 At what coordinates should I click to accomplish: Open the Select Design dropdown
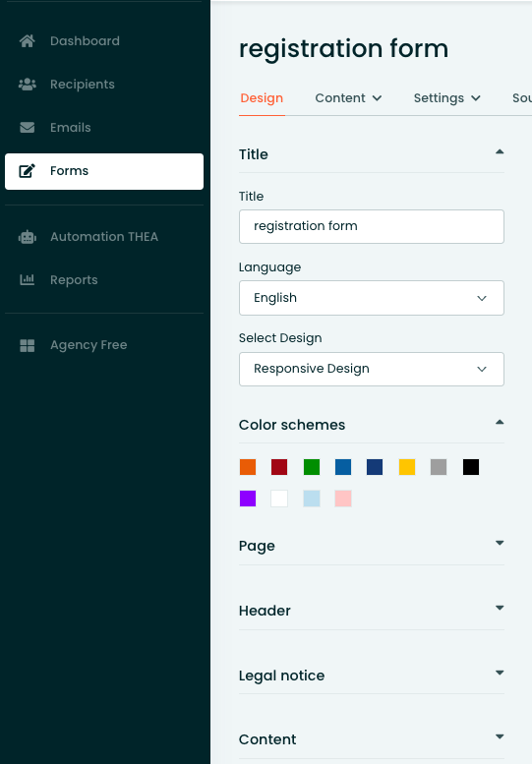click(372, 369)
